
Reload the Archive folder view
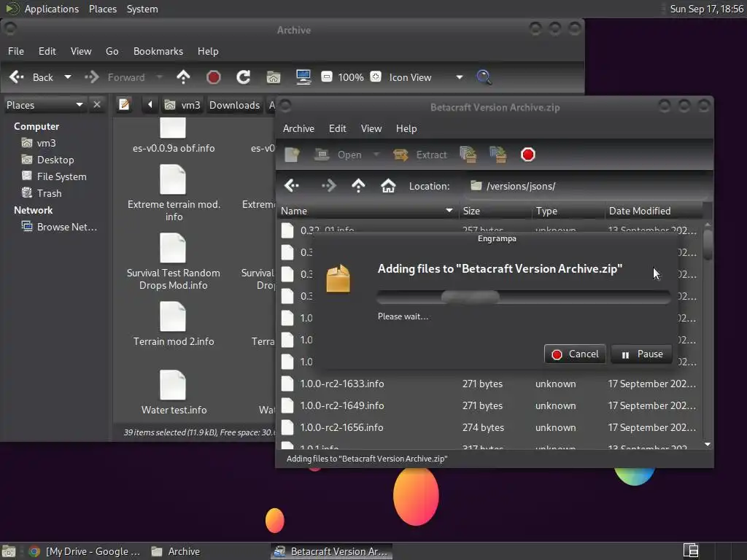click(x=244, y=77)
